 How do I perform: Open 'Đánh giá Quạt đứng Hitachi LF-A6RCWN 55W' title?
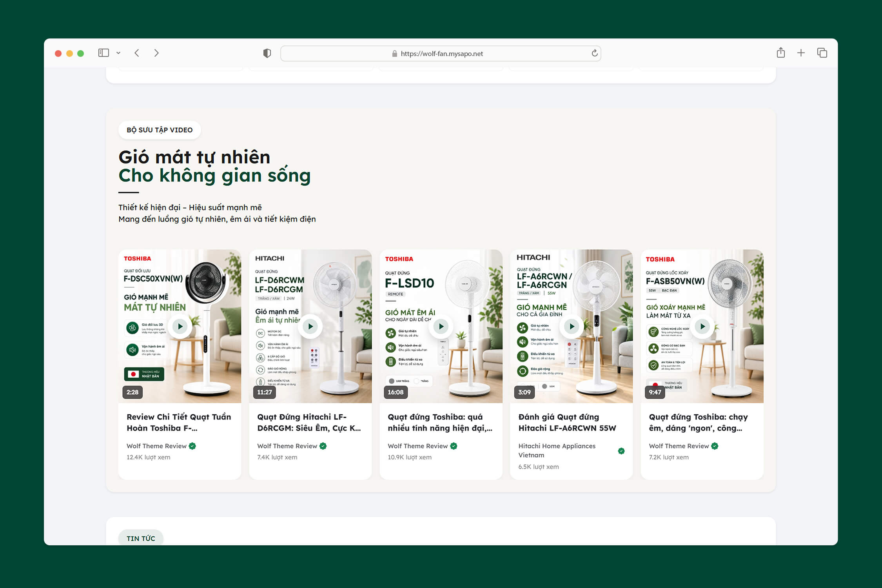tap(567, 423)
